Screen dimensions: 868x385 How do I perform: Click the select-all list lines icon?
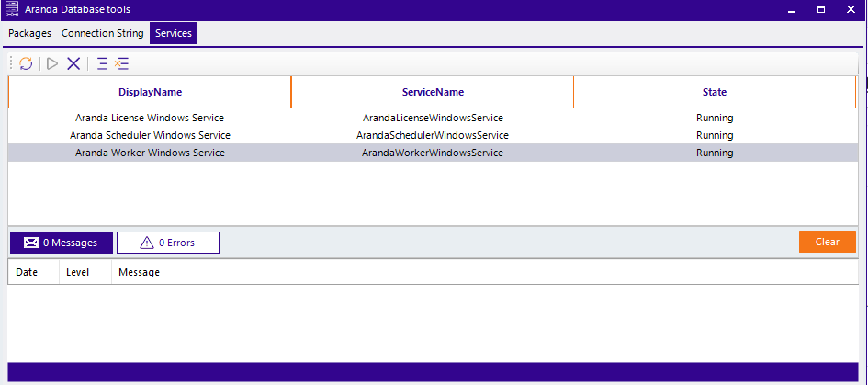coord(102,63)
